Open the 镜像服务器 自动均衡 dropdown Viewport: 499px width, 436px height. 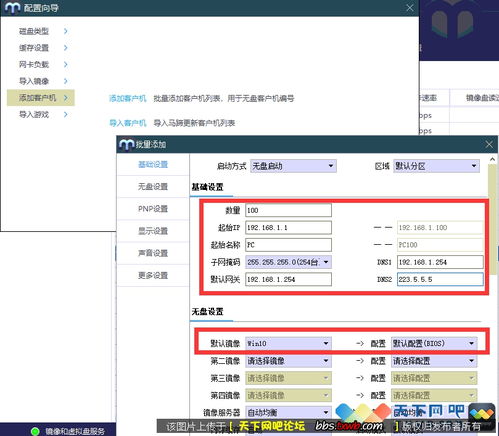(x=288, y=413)
